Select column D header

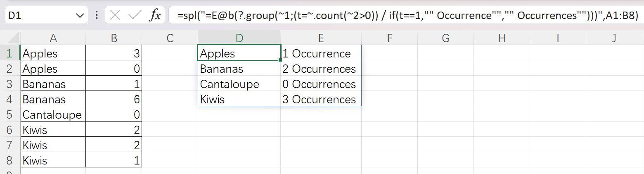point(239,38)
